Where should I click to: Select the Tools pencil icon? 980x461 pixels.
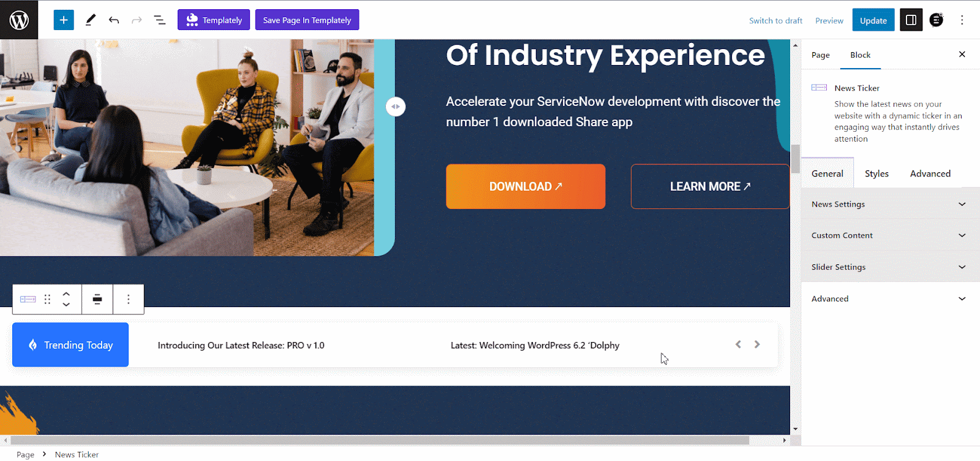91,20
